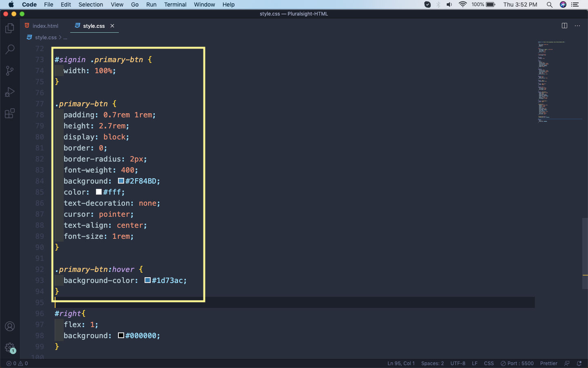Open the Selection menu
The width and height of the screenshot is (588, 368).
click(91, 4)
